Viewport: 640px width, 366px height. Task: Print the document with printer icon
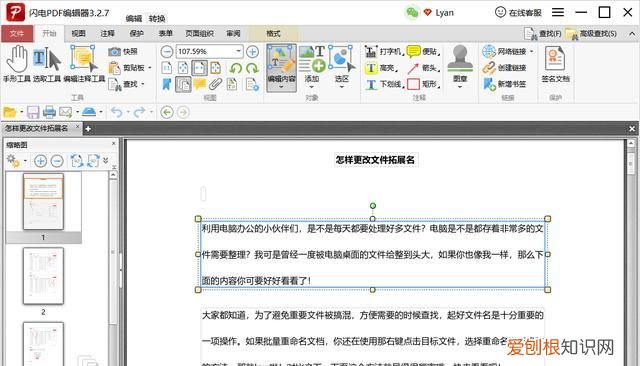49,112
